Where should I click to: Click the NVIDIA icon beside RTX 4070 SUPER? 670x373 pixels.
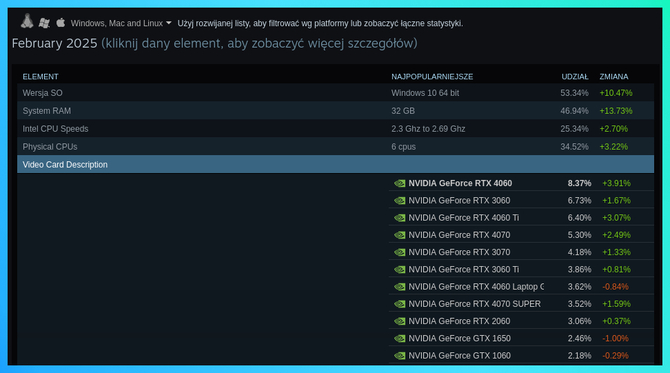click(x=400, y=304)
